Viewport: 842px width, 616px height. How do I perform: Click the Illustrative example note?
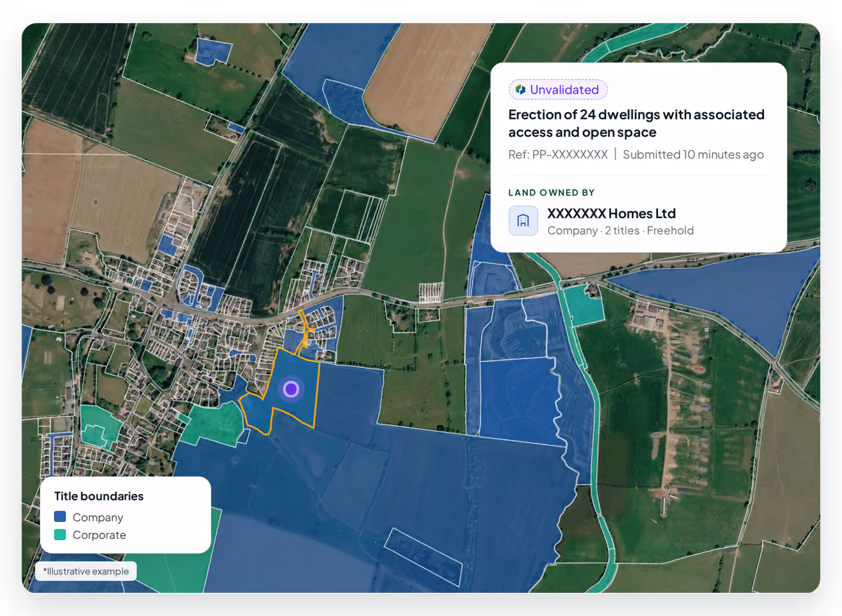pyautogui.click(x=86, y=571)
